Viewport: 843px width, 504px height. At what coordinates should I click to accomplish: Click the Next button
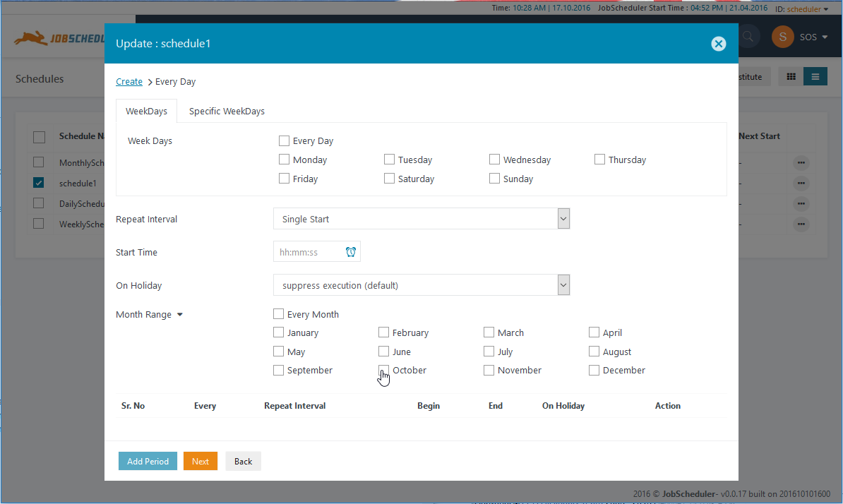point(201,462)
